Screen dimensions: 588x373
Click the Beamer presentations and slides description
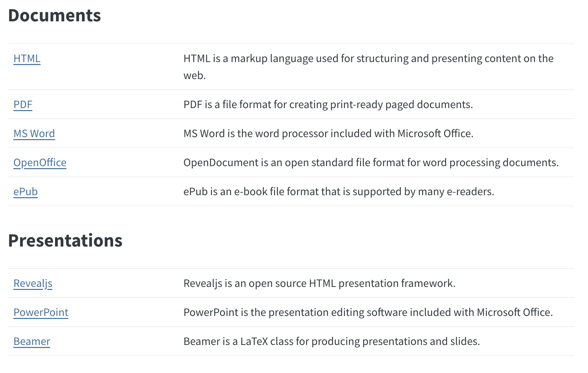pyautogui.click(x=331, y=341)
